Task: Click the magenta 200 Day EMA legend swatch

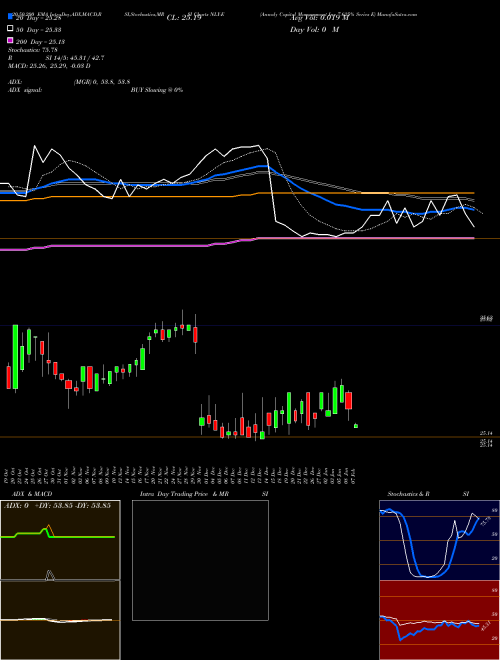Action: [x=10, y=40]
